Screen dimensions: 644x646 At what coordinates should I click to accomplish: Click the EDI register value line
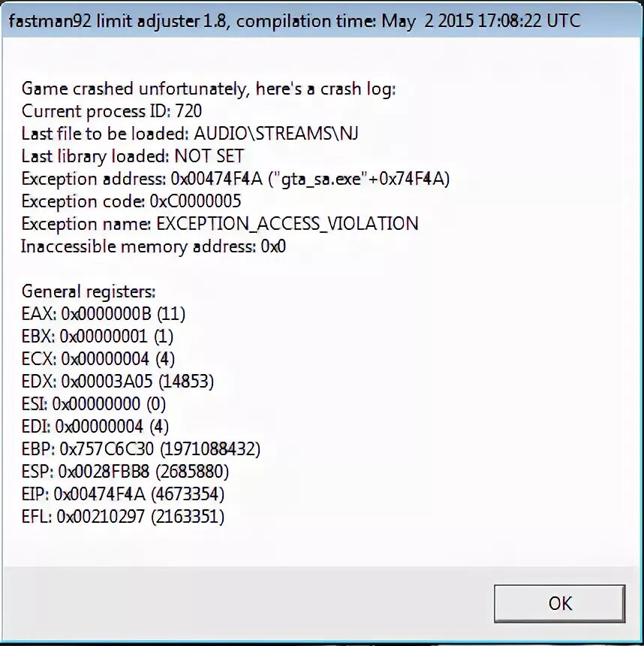click(x=95, y=427)
